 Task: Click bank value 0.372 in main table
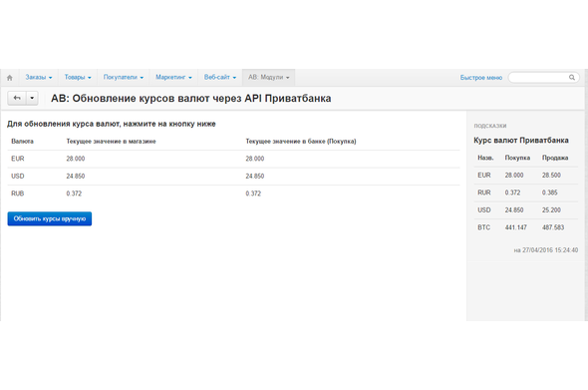253,194
